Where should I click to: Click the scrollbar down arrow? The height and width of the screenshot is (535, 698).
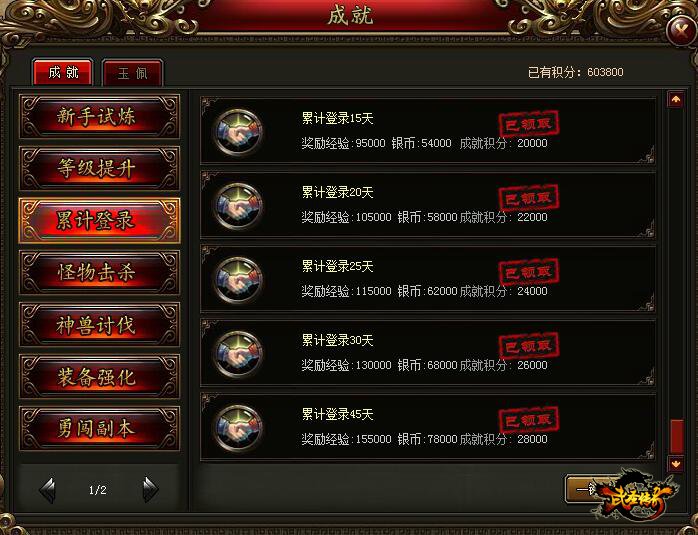point(676,464)
